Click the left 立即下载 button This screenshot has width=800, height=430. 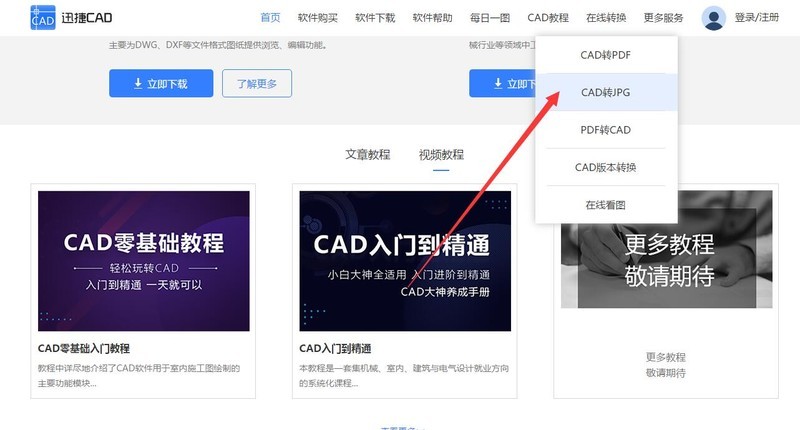click(161, 83)
